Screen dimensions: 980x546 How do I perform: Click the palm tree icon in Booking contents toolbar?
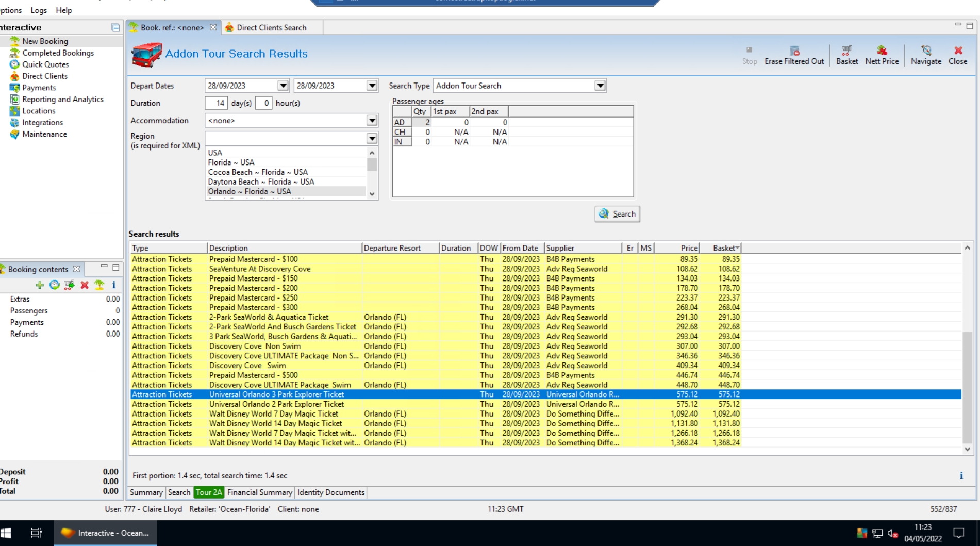click(99, 285)
